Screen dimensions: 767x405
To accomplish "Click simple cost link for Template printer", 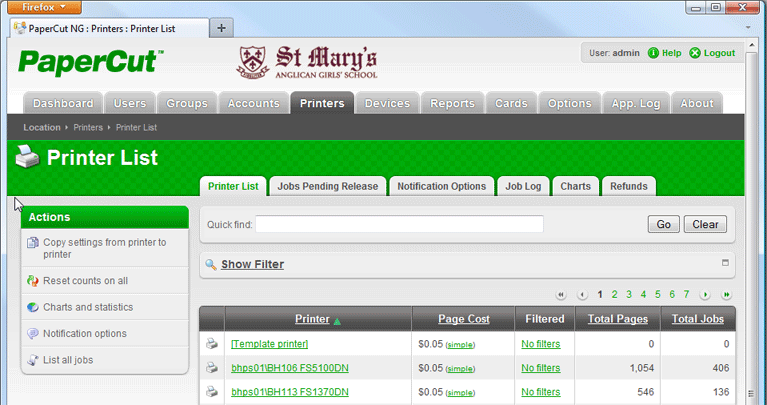I will (460, 345).
